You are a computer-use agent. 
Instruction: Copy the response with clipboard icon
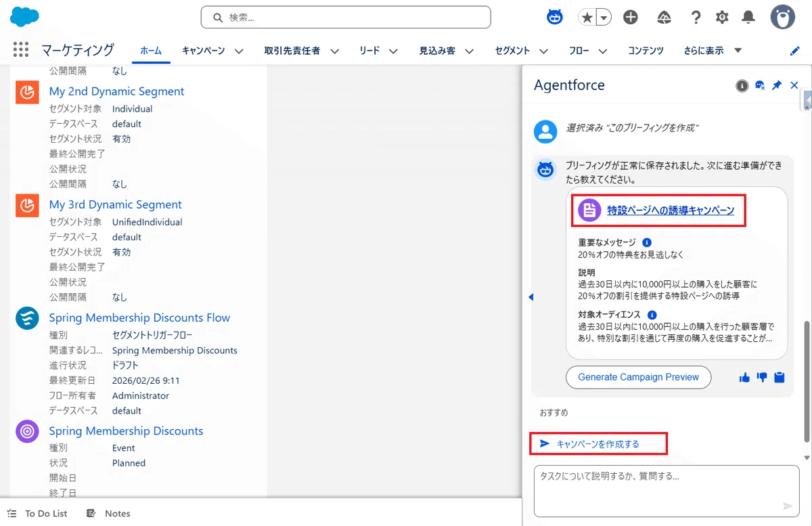(x=780, y=378)
